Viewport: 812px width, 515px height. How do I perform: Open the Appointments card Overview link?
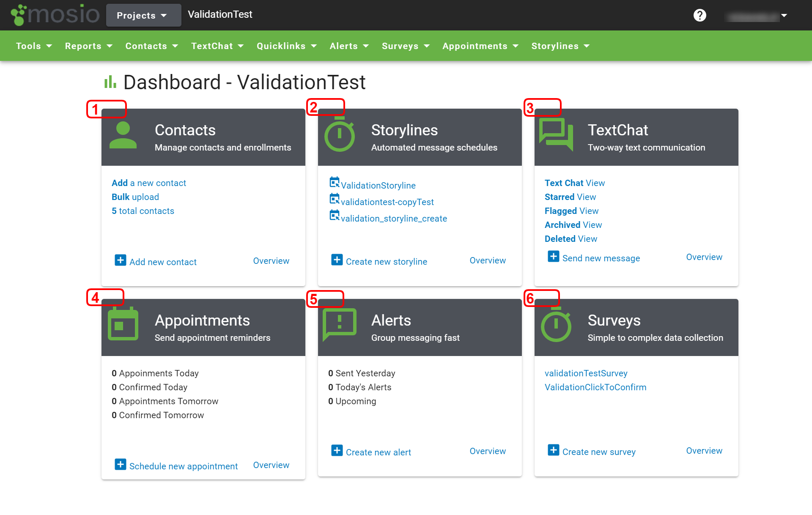coord(271,465)
